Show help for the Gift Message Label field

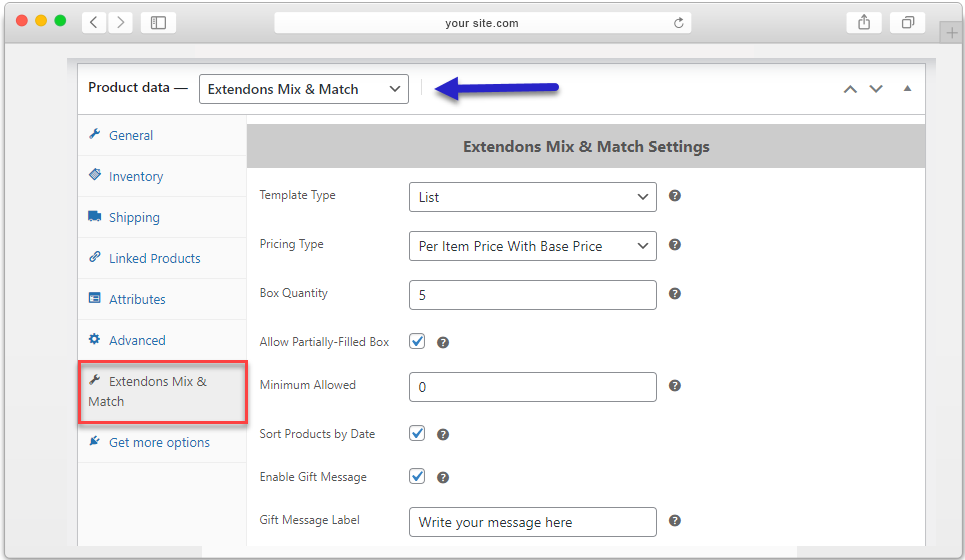675,521
